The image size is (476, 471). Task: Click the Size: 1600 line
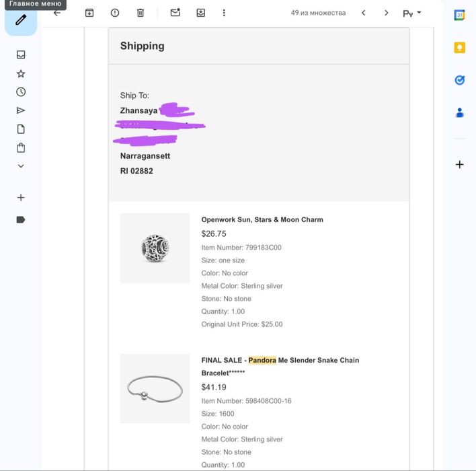coord(218,414)
